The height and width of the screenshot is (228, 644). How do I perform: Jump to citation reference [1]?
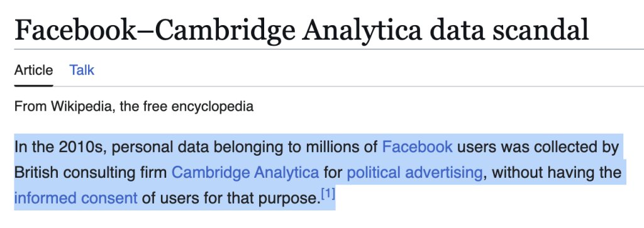point(328,194)
